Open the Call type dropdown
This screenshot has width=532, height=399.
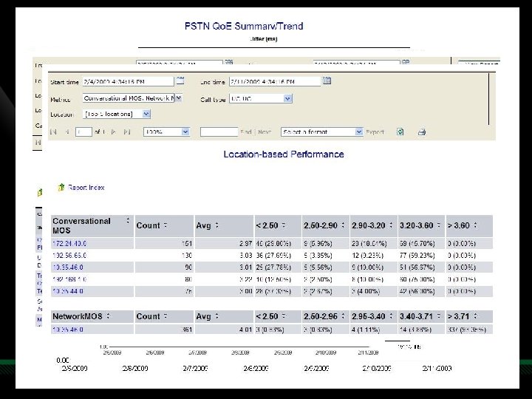[287, 98]
